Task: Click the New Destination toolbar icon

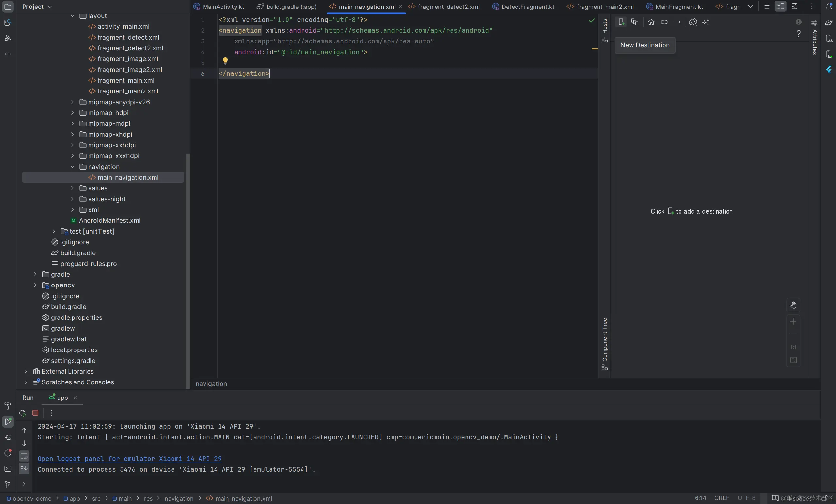Action: [621, 22]
